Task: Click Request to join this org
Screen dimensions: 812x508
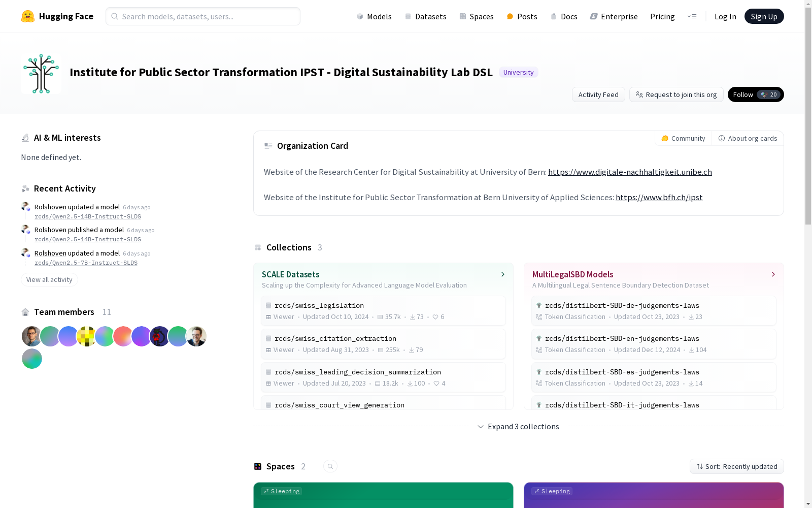Action: (x=676, y=94)
